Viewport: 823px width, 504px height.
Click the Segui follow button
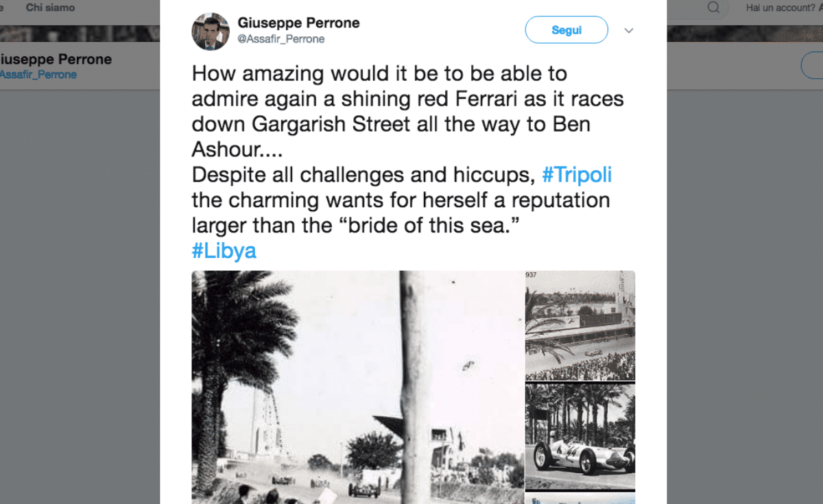pos(566,30)
